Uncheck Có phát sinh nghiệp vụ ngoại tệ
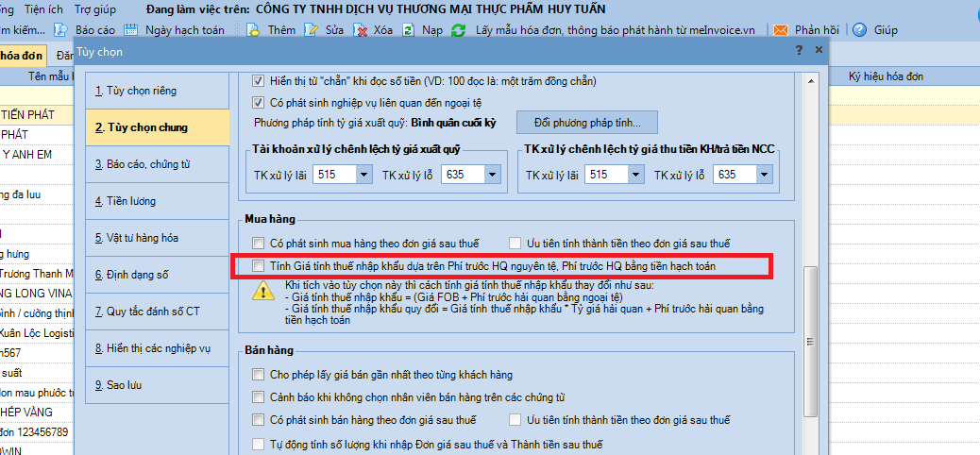980x455 pixels. tap(259, 102)
